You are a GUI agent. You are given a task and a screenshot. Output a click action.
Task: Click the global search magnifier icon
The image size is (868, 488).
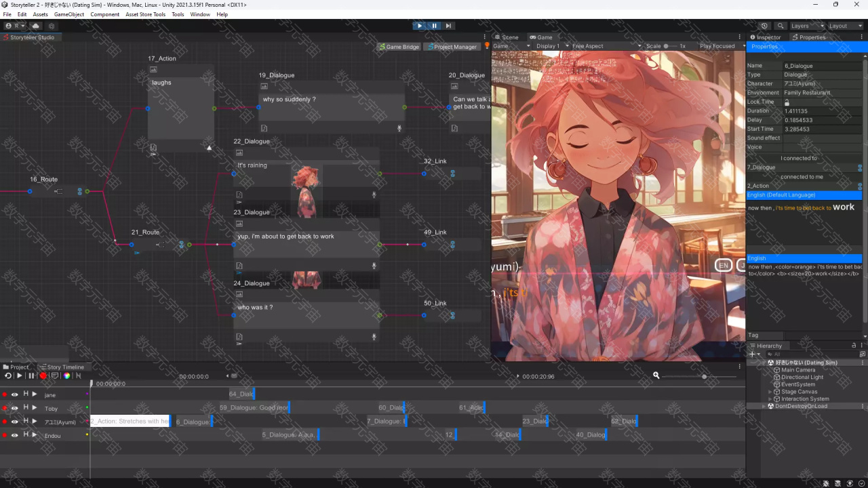[x=781, y=26]
